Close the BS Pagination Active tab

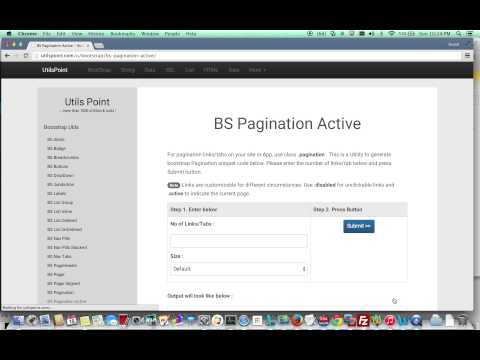pos(88,45)
